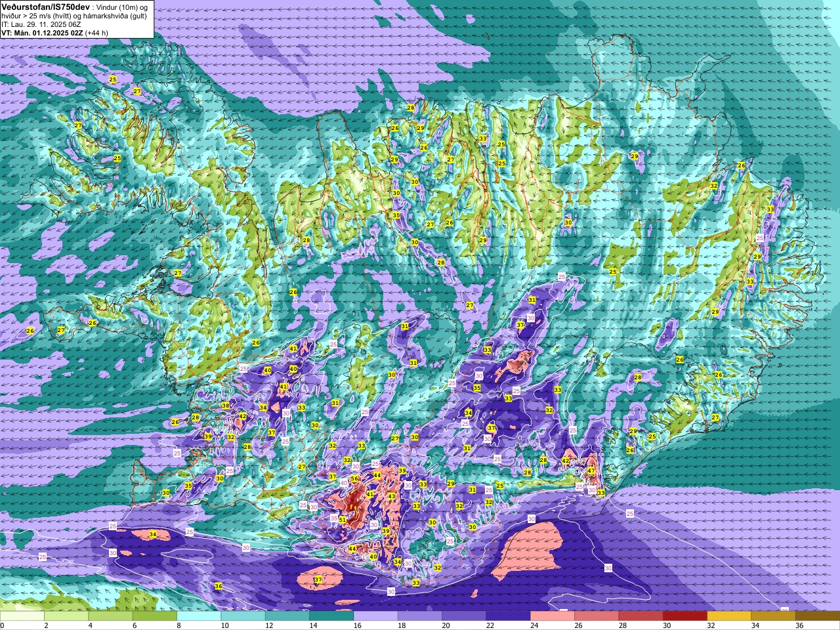Viewport: 840px width, 630px height.
Task: Click the legend scale number 24
Action: pos(534,625)
